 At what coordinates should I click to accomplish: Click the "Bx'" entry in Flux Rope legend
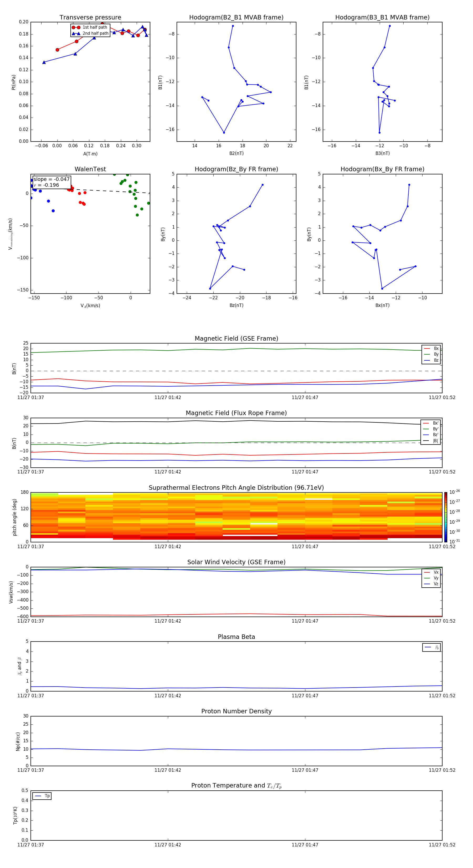(x=431, y=423)
